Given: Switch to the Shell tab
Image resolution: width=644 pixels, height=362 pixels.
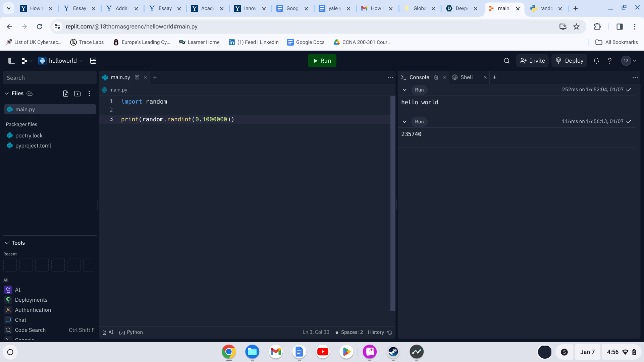Looking at the screenshot, I should tap(466, 77).
